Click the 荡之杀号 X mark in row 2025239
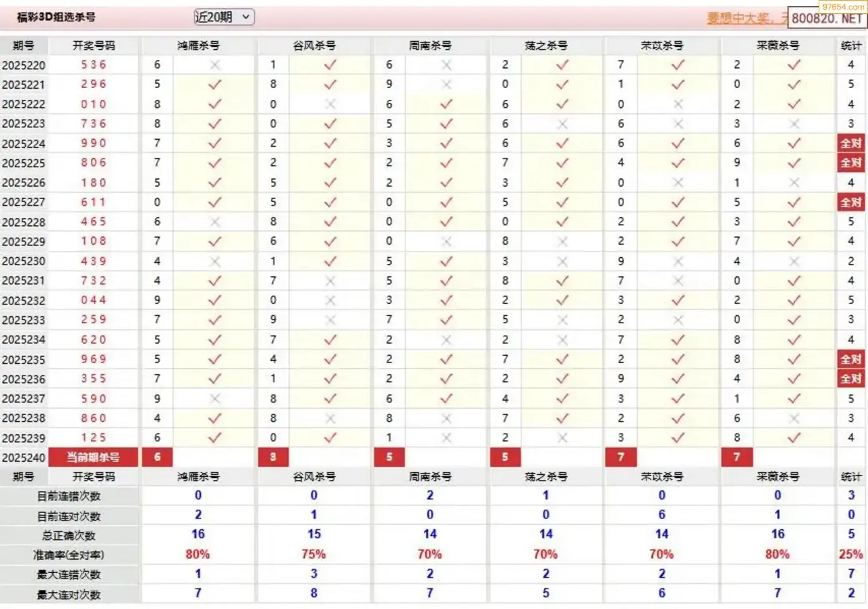This screenshot has height=609, width=868. [562, 437]
